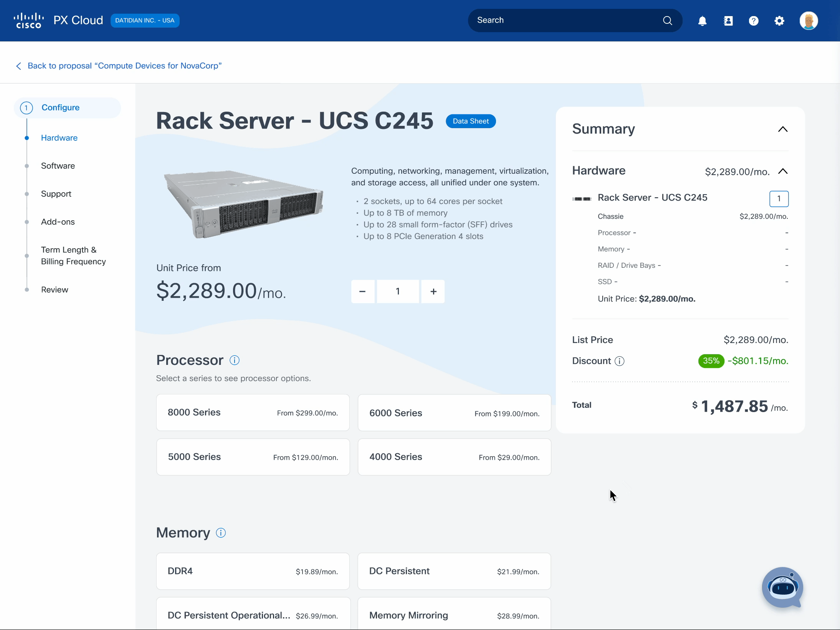Collapse the Summary panel
840x630 pixels.
[783, 129]
